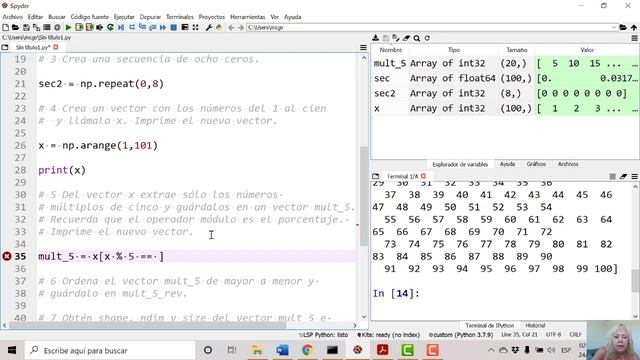The width and height of the screenshot is (640, 360).
Task: Run the file with green play button
Action: [x=68, y=27]
